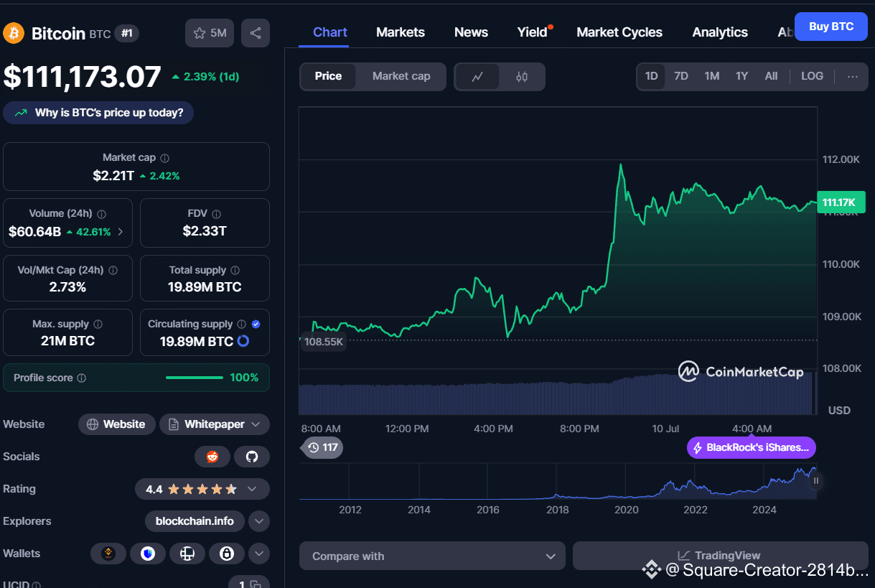The image size is (875, 588).
Task: Click the 21M BTC max supply value
Action: [x=67, y=341]
